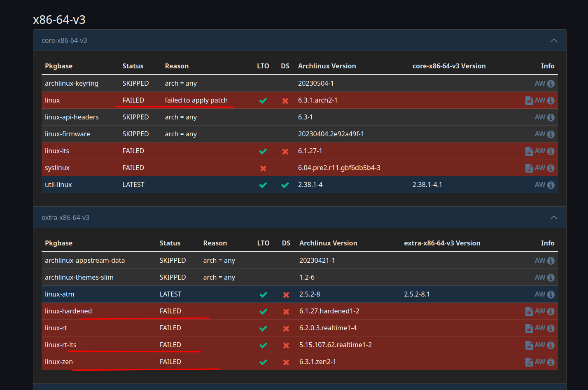
Task: Select the version 6.3.1.zen2-1
Action: (318, 362)
